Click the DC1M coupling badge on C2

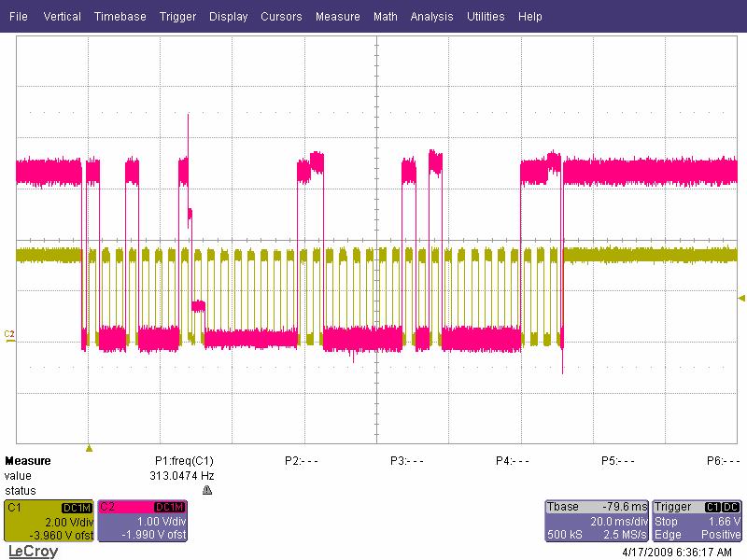pos(170,508)
